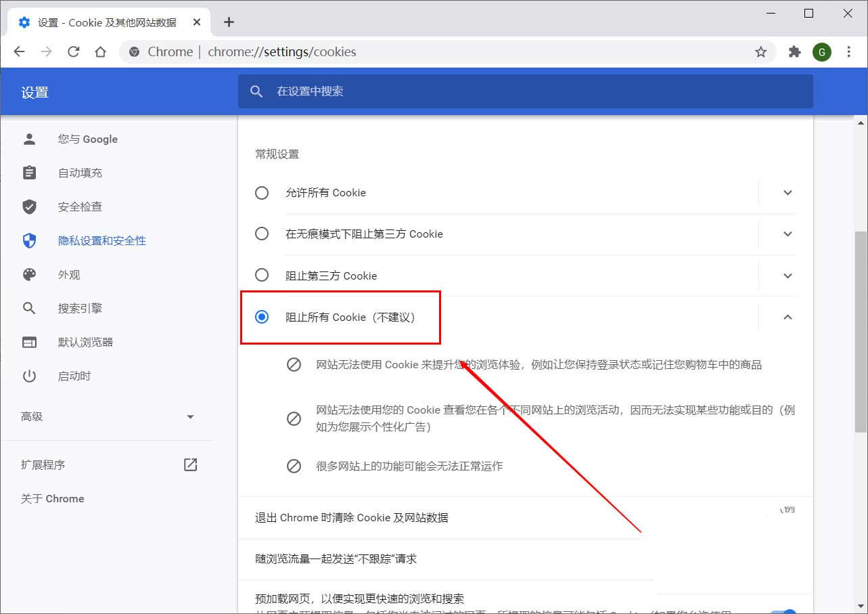Click the 常规设置 section heading
Image resolution: width=868 pixels, height=614 pixels.
pos(277,154)
